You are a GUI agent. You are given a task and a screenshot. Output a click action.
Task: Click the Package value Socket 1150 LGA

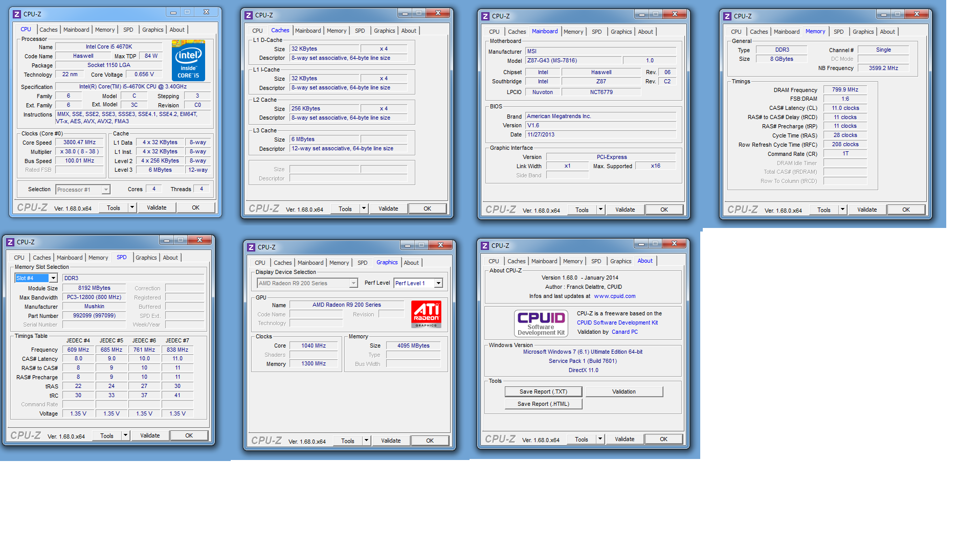tap(109, 65)
